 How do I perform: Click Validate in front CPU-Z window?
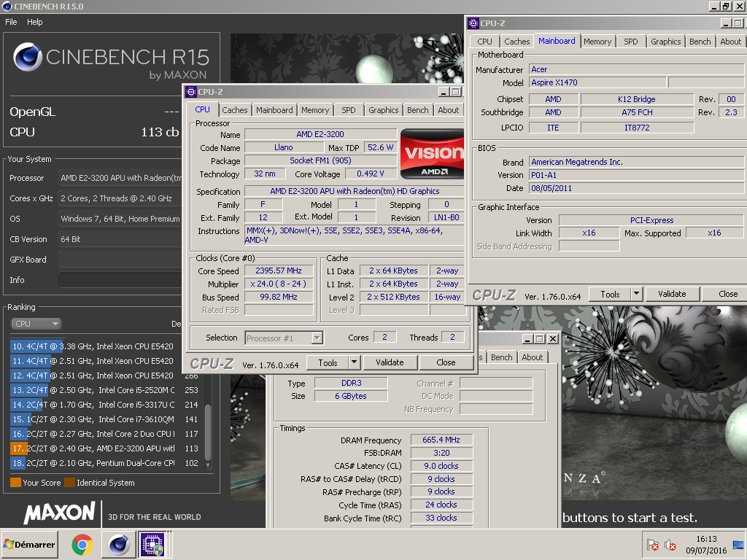pyautogui.click(x=390, y=363)
